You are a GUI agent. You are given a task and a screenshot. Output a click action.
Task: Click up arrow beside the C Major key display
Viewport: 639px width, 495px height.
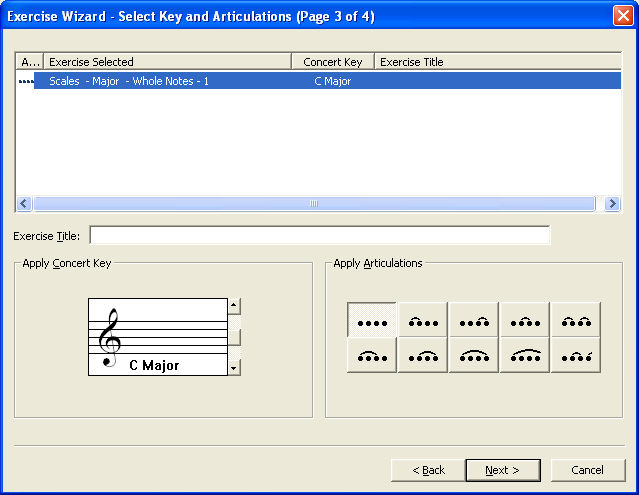tap(234, 306)
